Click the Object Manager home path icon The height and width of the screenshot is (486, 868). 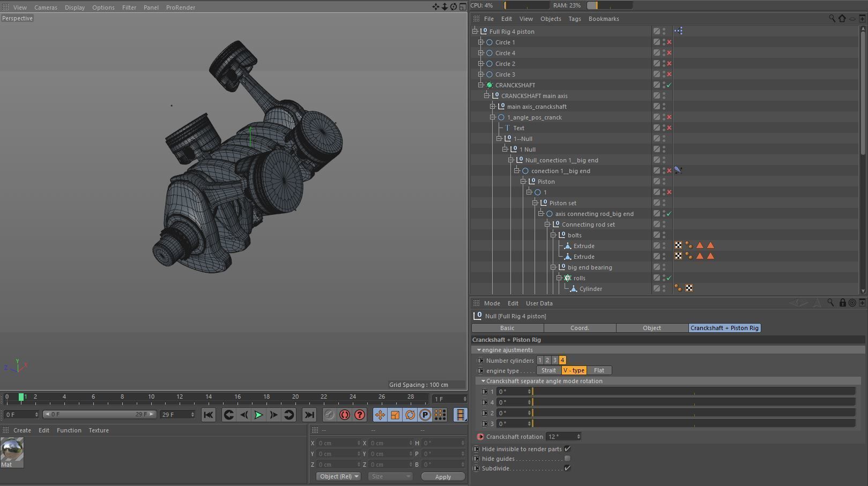point(842,18)
